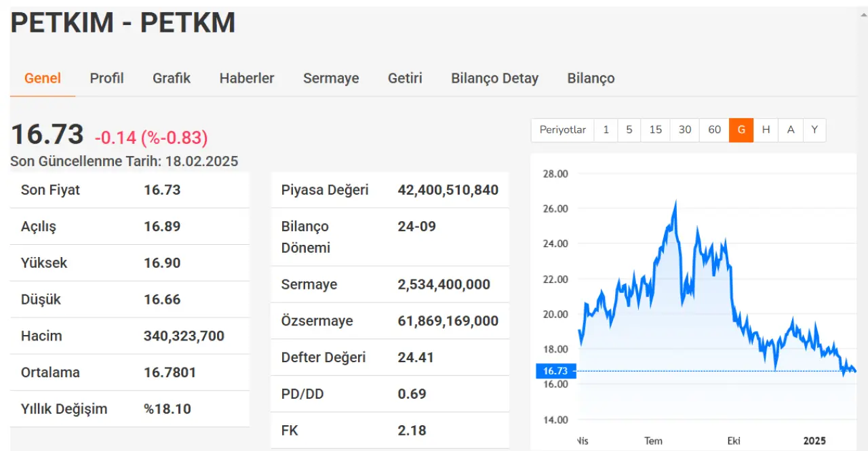This screenshot has width=868, height=451.
Task: Select the Sermaye tab
Action: pyautogui.click(x=331, y=78)
